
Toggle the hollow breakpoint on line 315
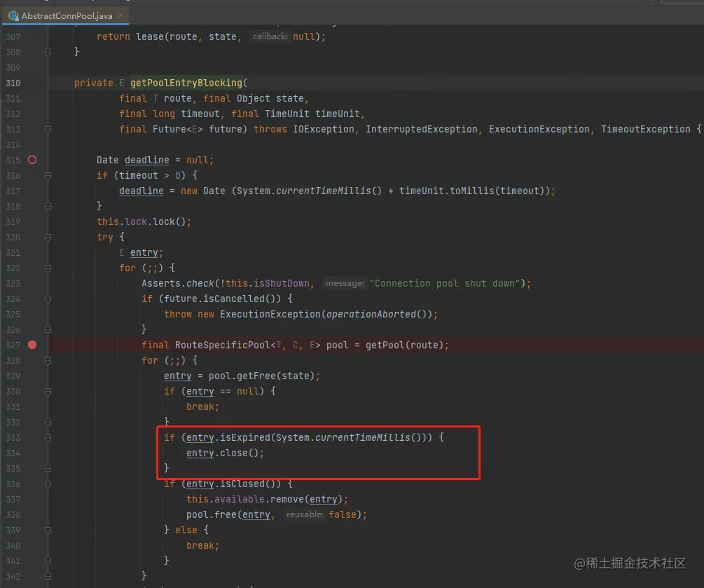coord(32,160)
